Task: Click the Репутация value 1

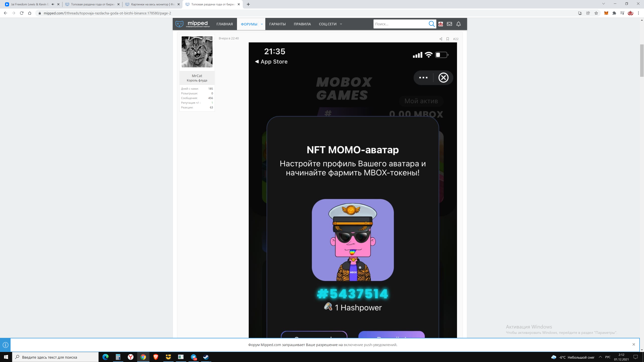Action: pyautogui.click(x=212, y=103)
